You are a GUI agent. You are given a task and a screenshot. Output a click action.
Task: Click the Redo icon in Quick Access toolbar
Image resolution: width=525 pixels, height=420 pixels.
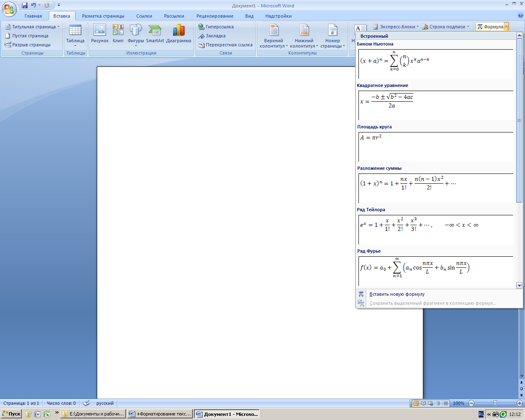(x=47, y=5)
